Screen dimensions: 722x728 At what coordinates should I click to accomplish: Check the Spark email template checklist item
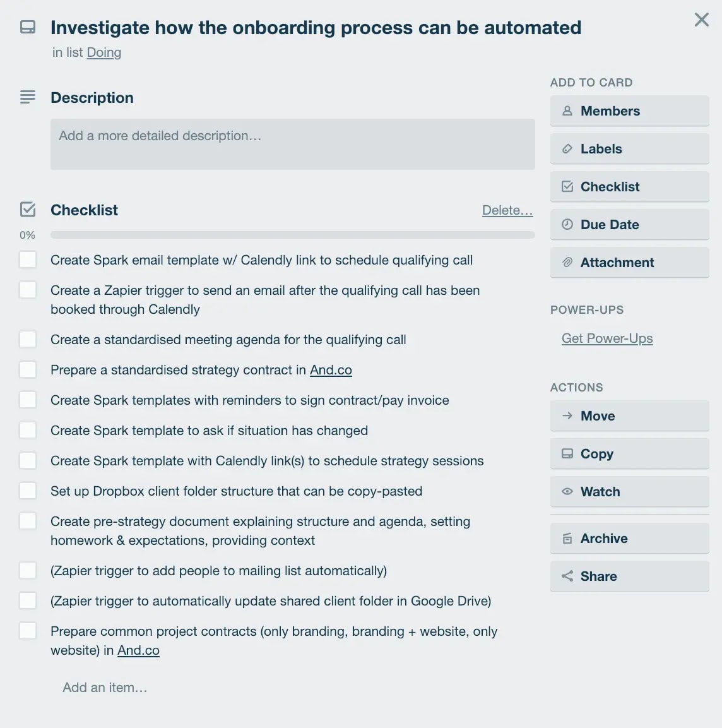[28, 260]
